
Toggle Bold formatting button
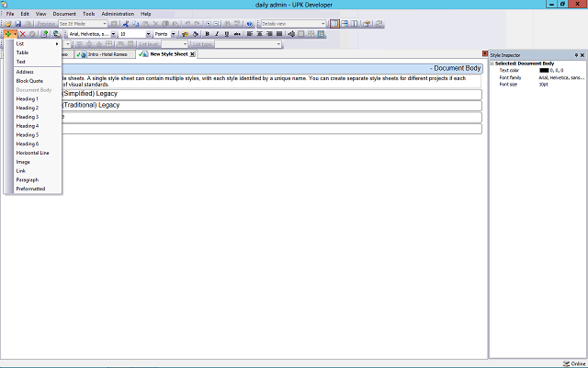[207, 34]
